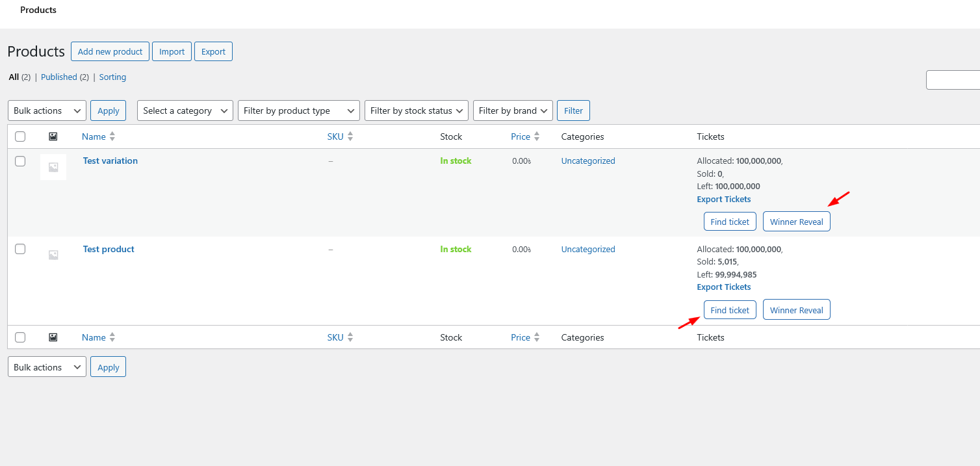Image resolution: width=980 pixels, height=466 pixels.
Task: Open Filter by product type dropdown
Action: [299, 110]
